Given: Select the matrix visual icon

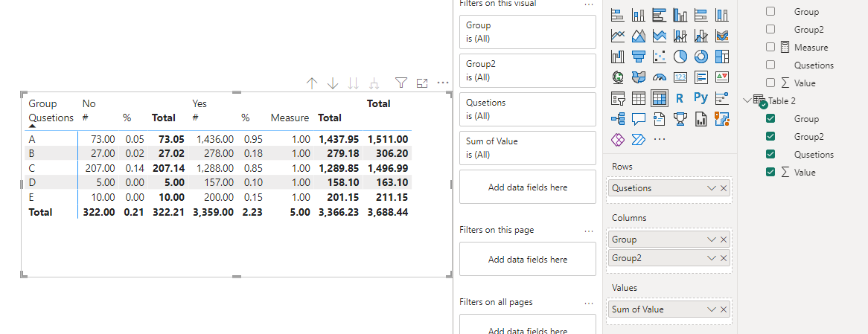Looking at the screenshot, I should click(660, 98).
